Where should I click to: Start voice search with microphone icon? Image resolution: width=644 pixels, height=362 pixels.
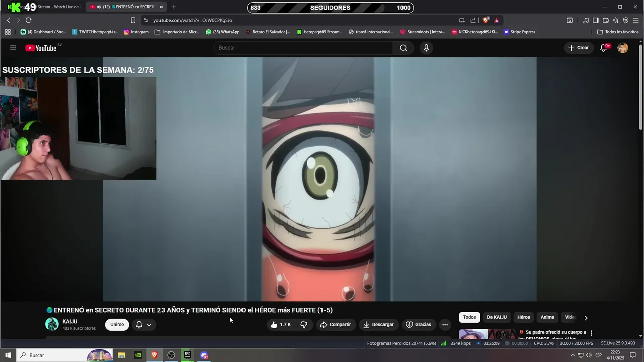pyautogui.click(x=426, y=48)
